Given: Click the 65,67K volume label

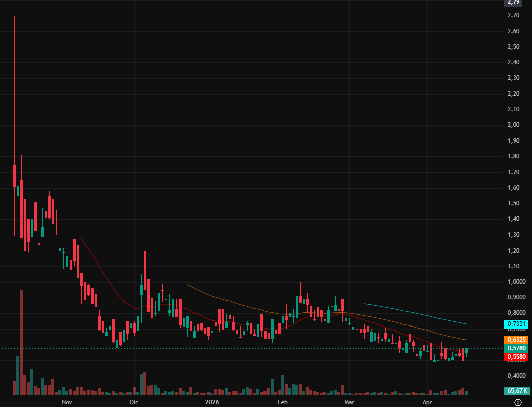Looking at the screenshot, I should coord(516,391).
